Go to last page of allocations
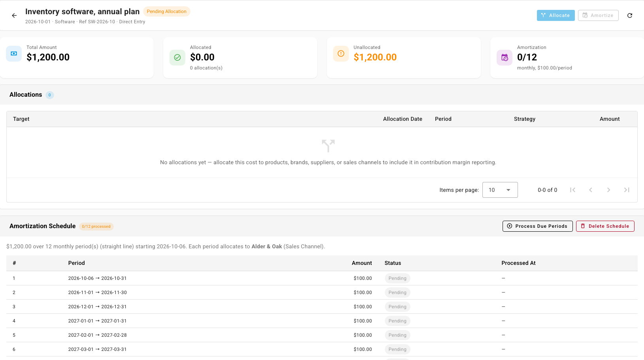The width and height of the screenshot is (644, 360). 627,190
